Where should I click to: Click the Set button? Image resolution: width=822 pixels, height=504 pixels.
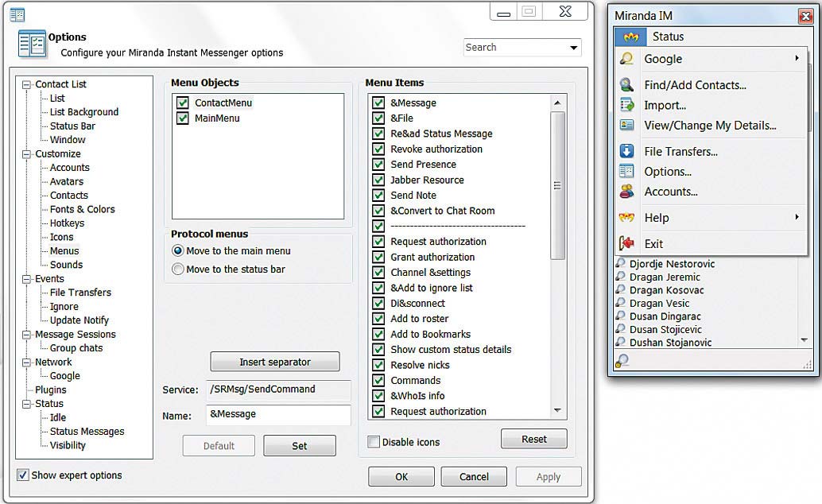(x=300, y=446)
